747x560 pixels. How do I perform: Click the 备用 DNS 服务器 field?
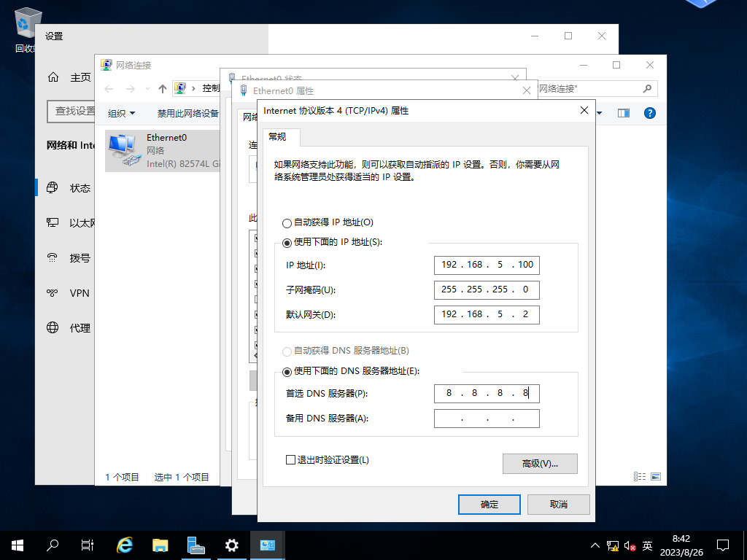pyautogui.click(x=487, y=419)
